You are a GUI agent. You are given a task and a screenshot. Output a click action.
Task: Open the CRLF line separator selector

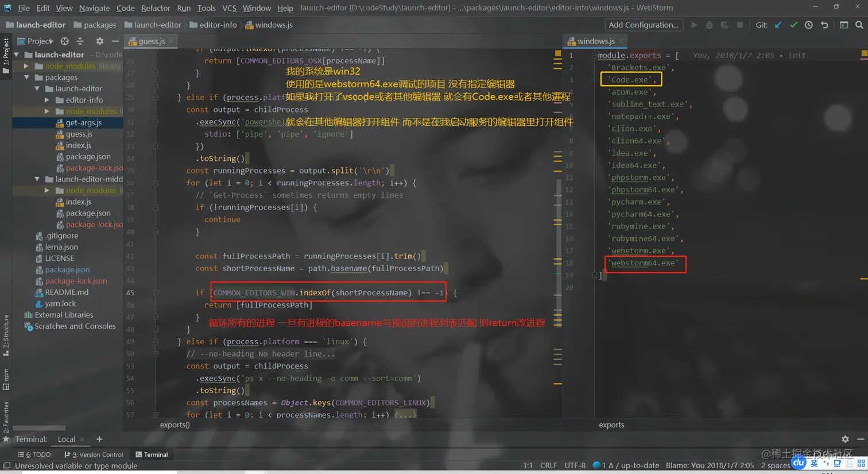click(x=548, y=465)
